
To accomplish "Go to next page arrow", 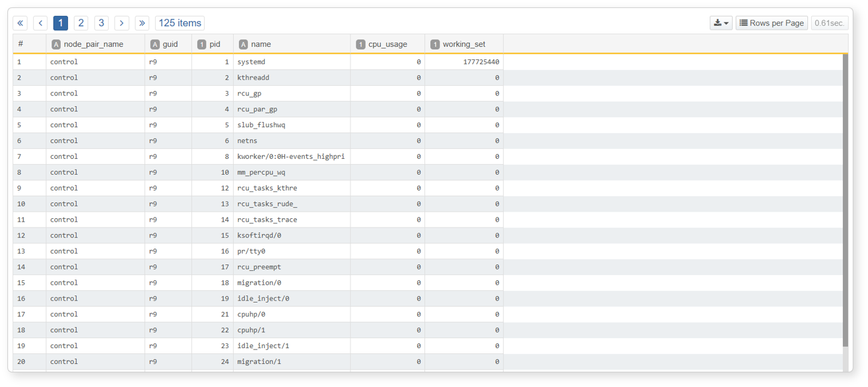I will pyautogui.click(x=121, y=23).
